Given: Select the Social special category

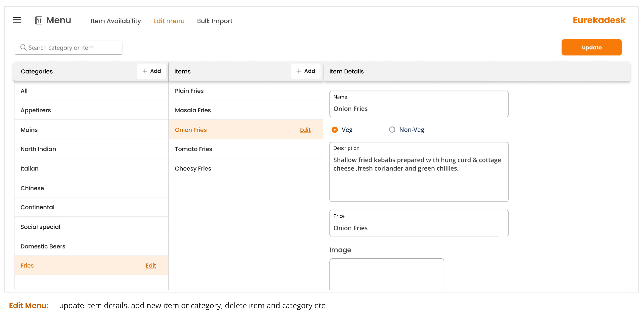Looking at the screenshot, I should click(x=91, y=227).
